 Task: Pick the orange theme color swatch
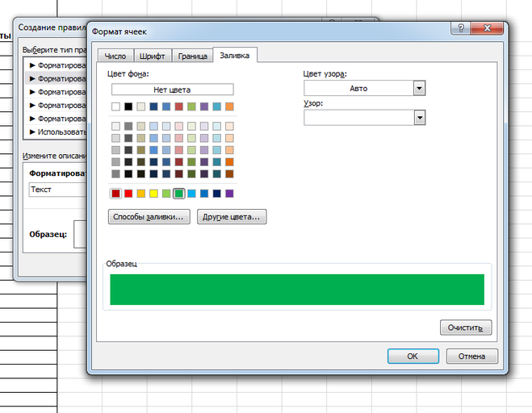click(x=229, y=106)
